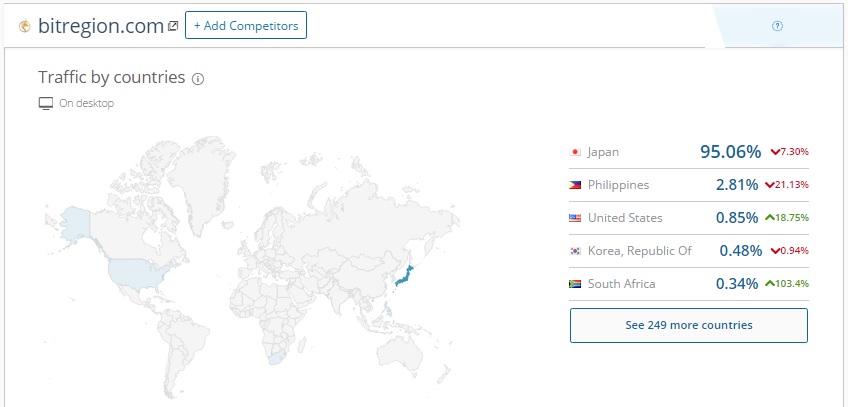Click the Korea flag icon
848x407 pixels.
point(575,251)
